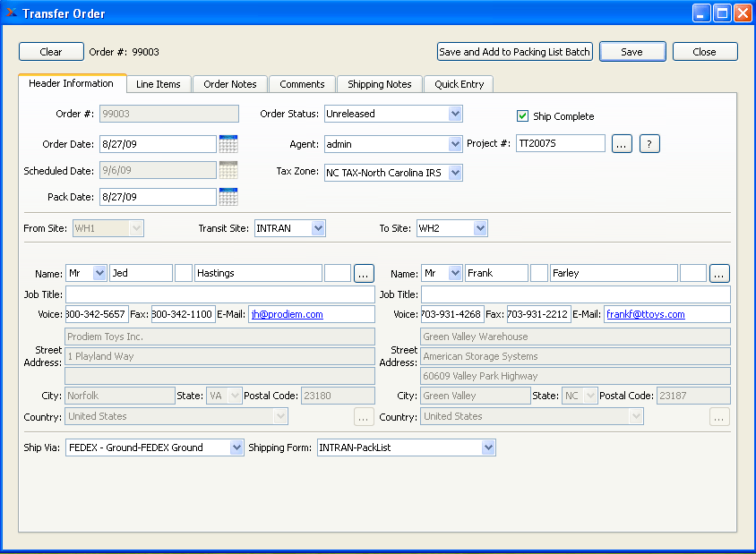The height and width of the screenshot is (554, 756).
Task: Open the Scheduled Date calendar picker
Action: click(x=228, y=170)
